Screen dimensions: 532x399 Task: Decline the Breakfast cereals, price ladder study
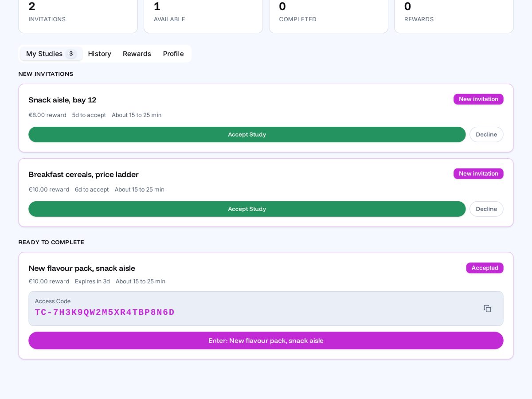(x=486, y=209)
